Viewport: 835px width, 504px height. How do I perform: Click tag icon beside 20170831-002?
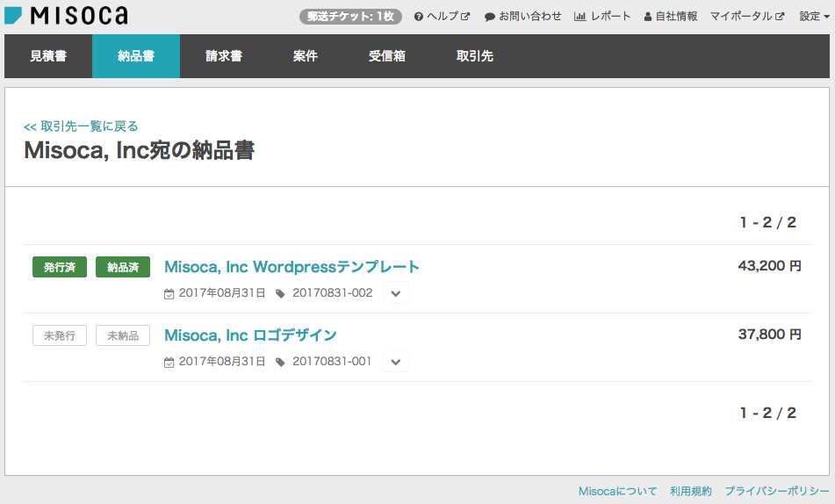[x=280, y=293]
